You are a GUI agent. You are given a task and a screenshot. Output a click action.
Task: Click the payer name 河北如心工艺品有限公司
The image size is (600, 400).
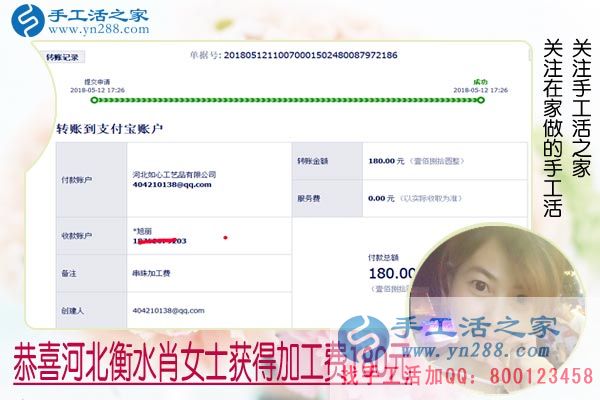tap(174, 174)
